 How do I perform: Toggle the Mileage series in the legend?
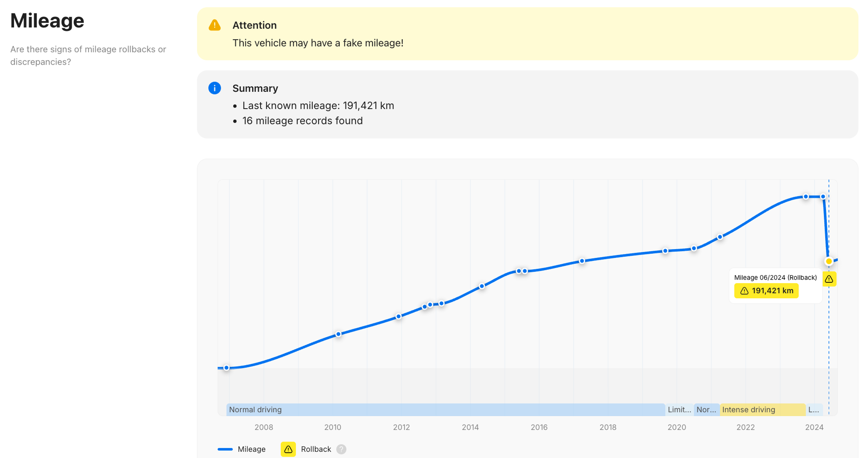click(x=251, y=449)
